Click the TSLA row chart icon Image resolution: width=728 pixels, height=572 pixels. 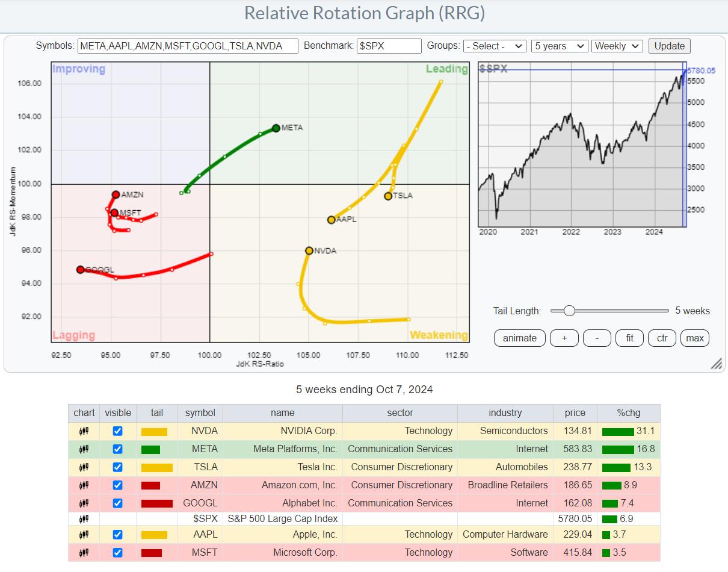coord(84,467)
